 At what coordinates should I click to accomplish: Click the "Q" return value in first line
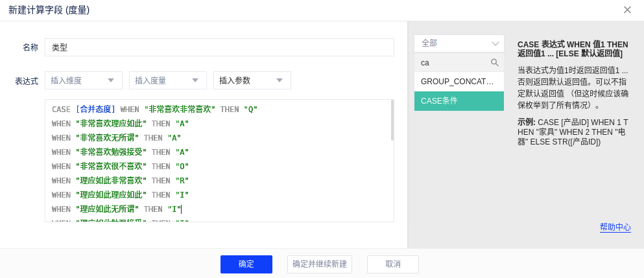250,110
